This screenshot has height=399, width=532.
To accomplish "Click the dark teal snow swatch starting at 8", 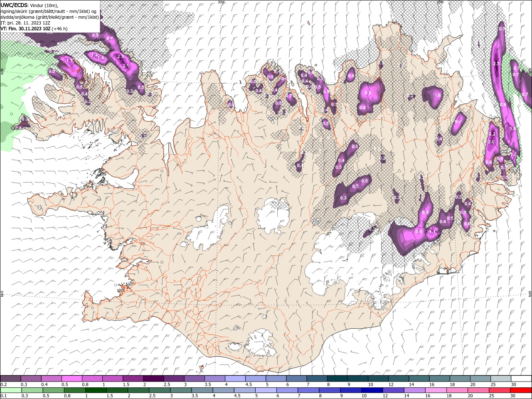I will click(337, 379).
